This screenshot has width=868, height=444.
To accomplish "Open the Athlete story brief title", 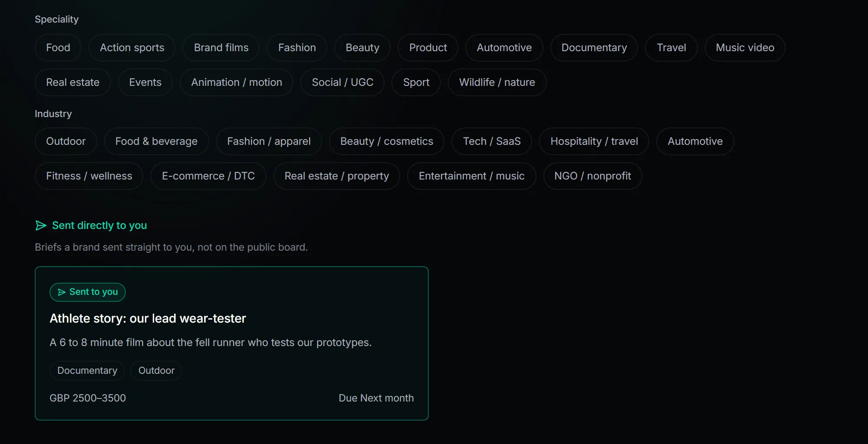I will click(148, 319).
